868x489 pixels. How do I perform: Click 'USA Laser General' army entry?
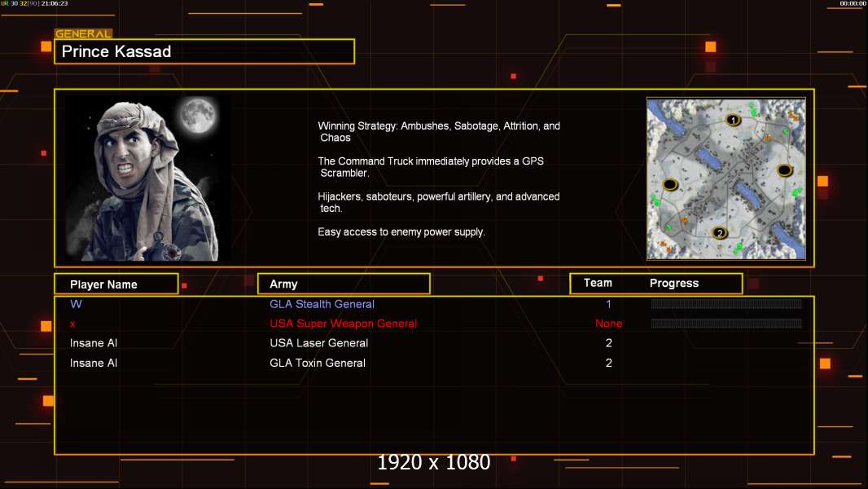pyautogui.click(x=319, y=343)
